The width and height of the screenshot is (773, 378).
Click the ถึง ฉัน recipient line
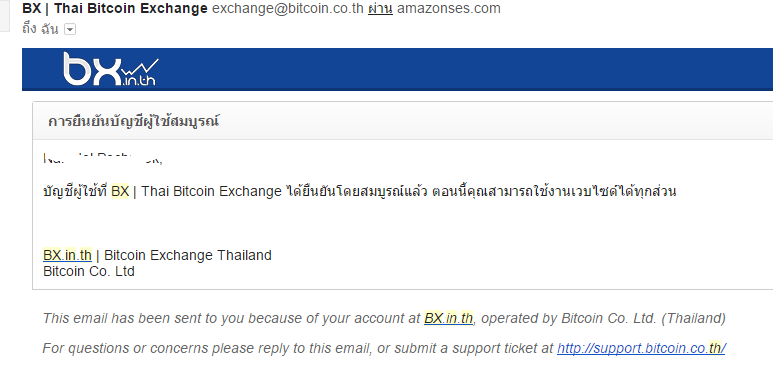[x=40, y=29]
